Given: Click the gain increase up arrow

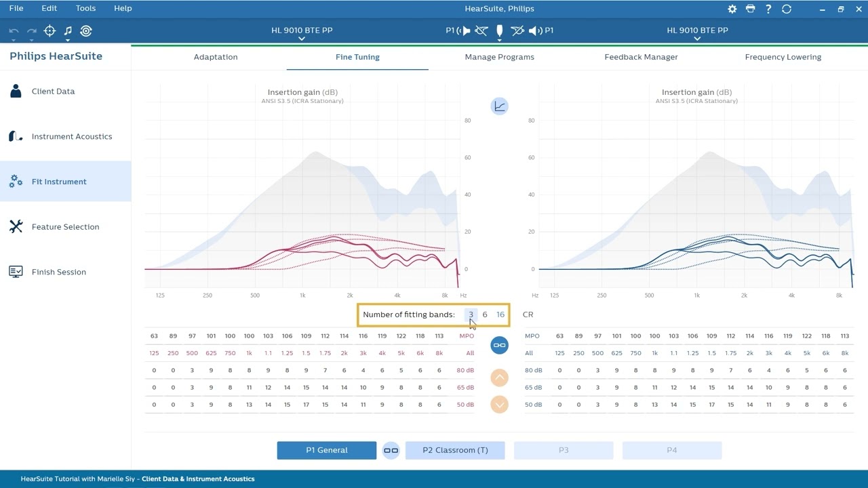Looking at the screenshot, I should [x=500, y=378].
